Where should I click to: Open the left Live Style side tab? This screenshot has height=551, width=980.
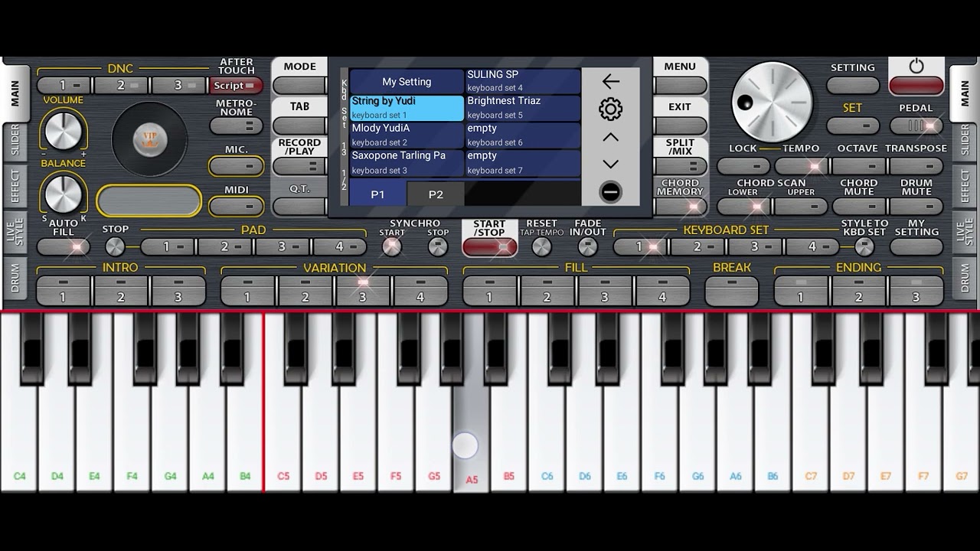pos(15,232)
